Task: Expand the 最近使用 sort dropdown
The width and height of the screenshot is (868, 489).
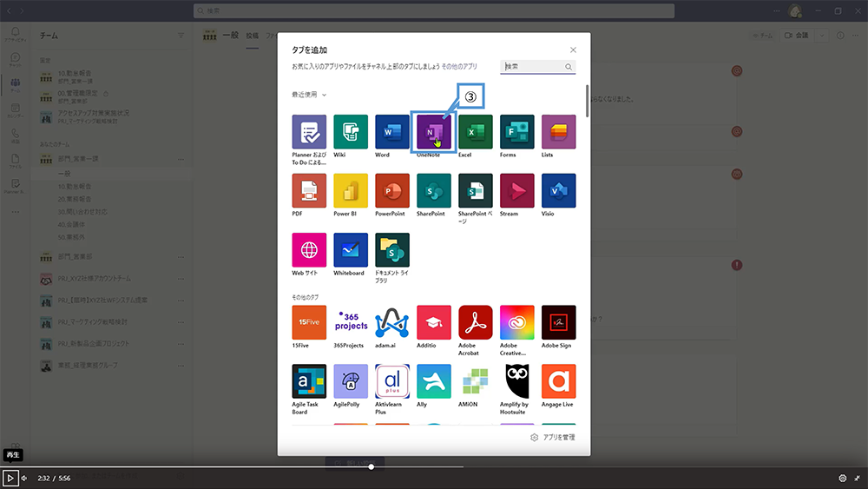Action: pos(309,95)
